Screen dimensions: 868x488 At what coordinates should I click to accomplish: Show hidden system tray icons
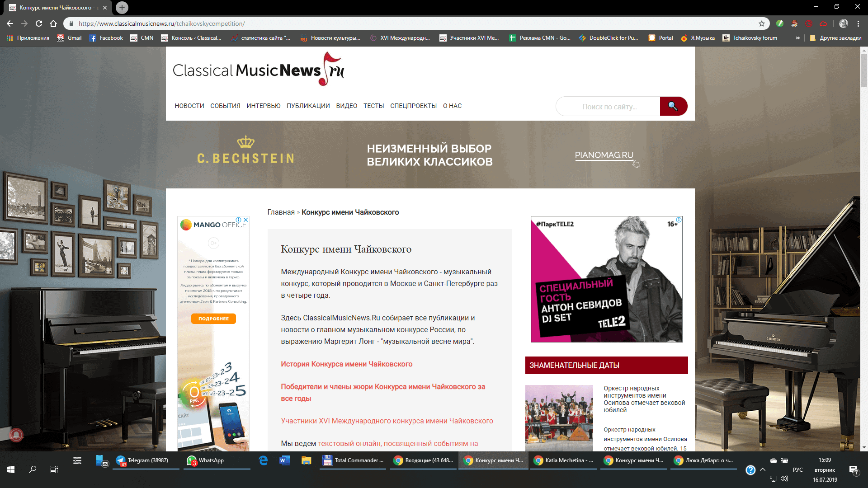[763, 470]
